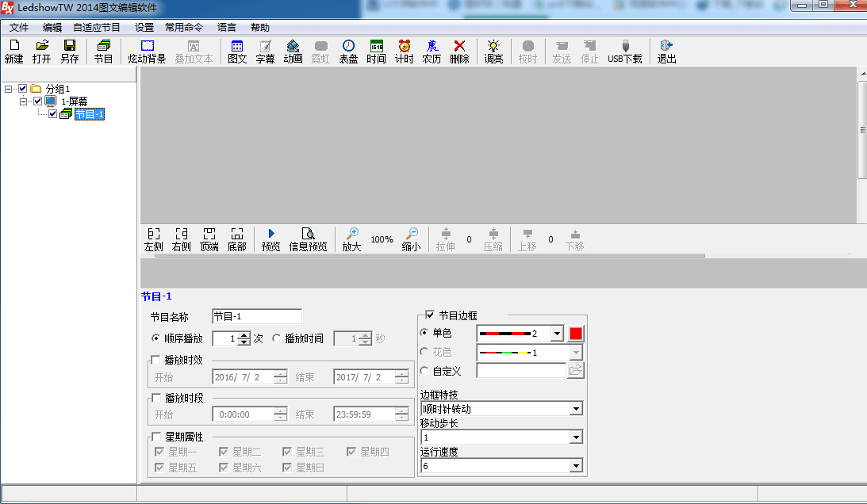Open the 设置 menu

(x=144, y=27)
